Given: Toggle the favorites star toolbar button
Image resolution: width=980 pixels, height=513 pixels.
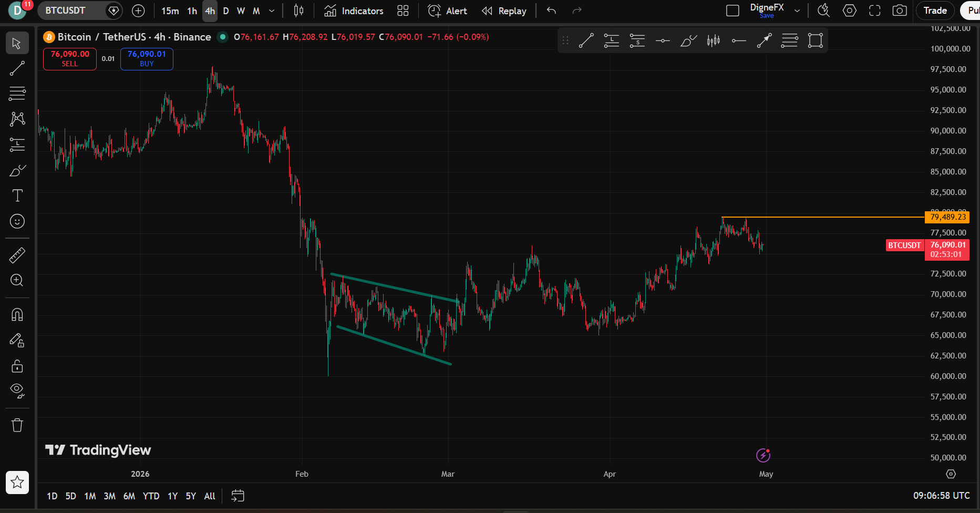Looking at the screenshot, I should [x=17, y=482].
